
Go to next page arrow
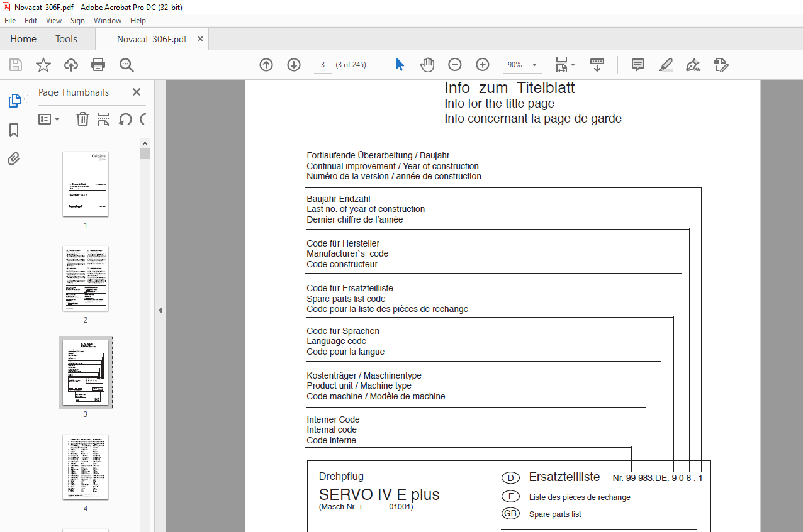tap(294, 65)
